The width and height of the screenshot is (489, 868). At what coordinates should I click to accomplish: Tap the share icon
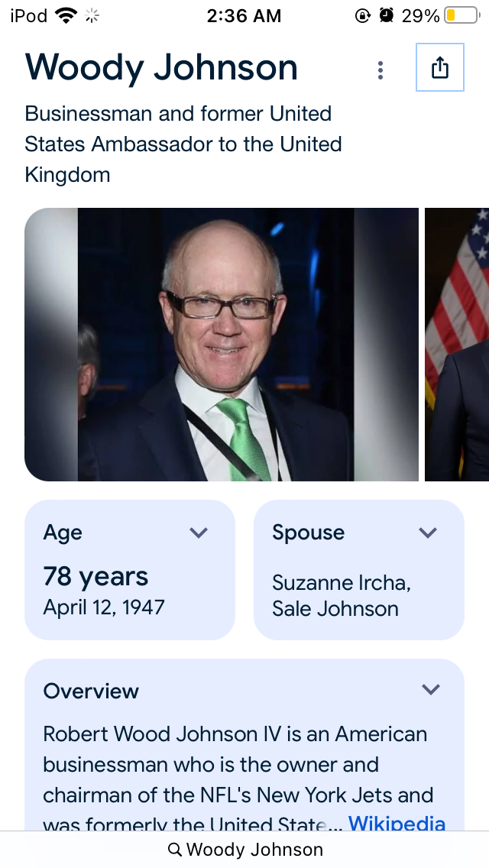click(439, 67)
